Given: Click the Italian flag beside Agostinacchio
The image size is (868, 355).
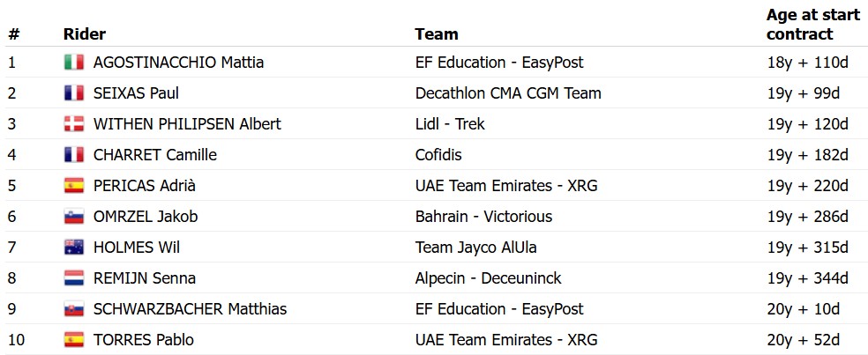Looking at the screenshot, I should coord(73,63).
